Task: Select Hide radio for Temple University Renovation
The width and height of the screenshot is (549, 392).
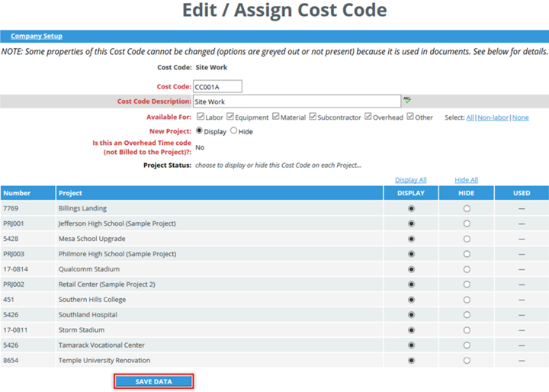Action: [x=467, y=361]
